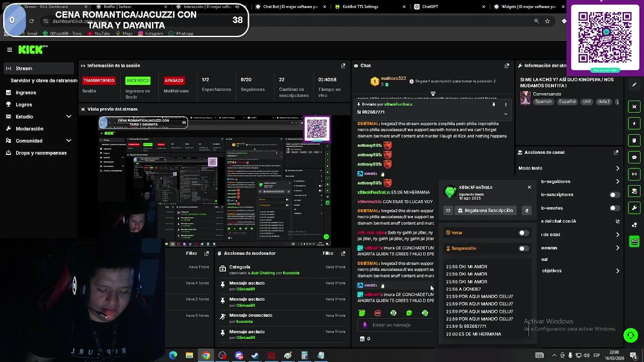Click the first green emote in the quick-emote row

point(362,313)
